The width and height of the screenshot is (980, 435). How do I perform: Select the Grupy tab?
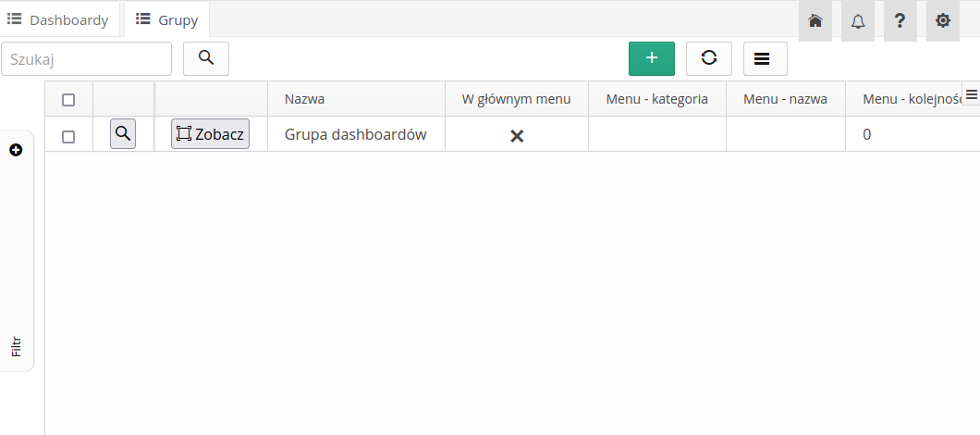(166, 19)
